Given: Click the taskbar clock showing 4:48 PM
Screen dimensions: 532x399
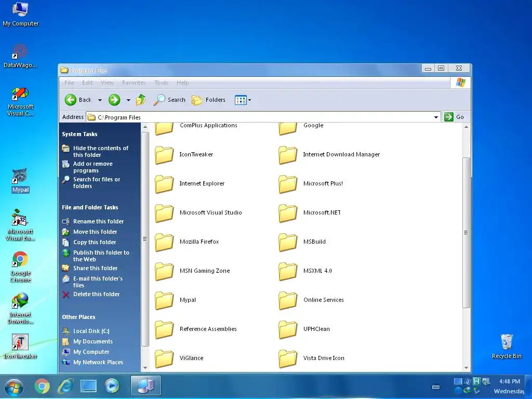Looking at the screenshot, I should tap(509, 382).
